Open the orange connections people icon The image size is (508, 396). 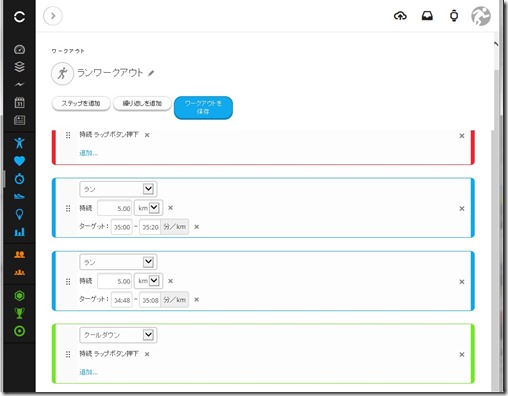click(19, 255)
